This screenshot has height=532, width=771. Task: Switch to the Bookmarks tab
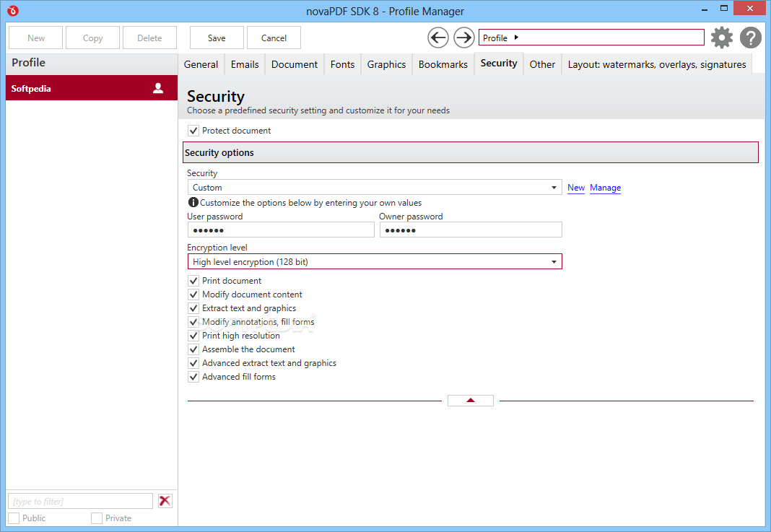coord(443,64)
